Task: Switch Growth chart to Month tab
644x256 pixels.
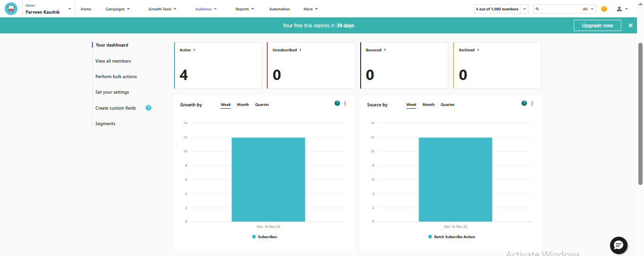Action: point(243,104)
